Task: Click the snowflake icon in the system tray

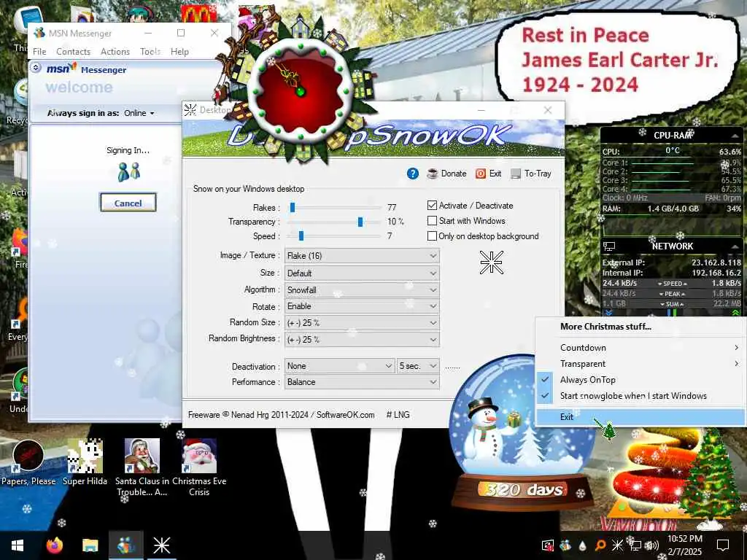Action: tap(617, 545)
